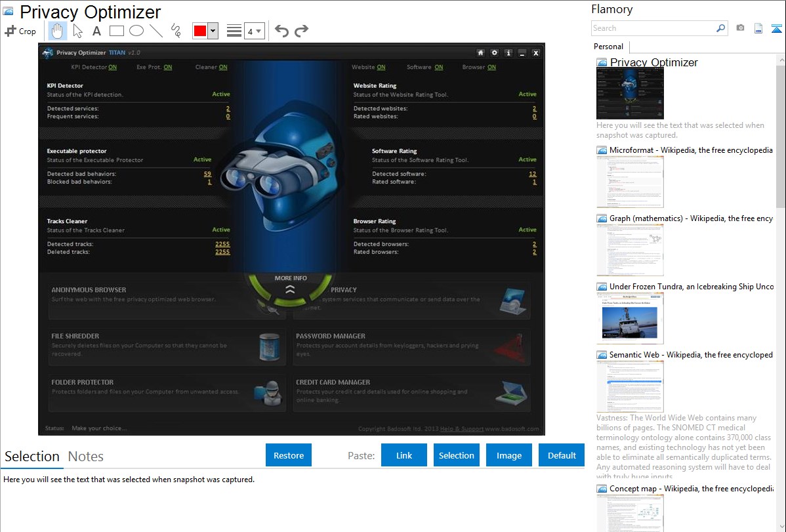This screenshot has width=786, height=532.
Task: Redo the last annotation
Action: (x=301, y=31)
